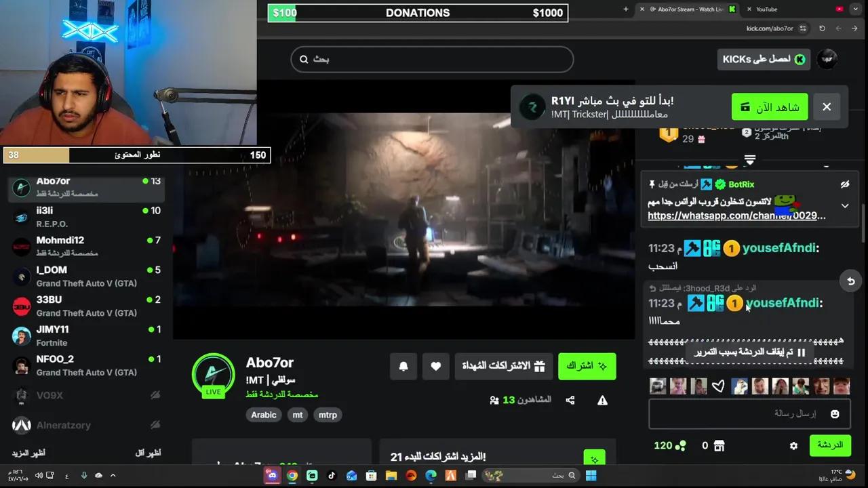The height and width of the screenshot is (488, 868).
Task: Click the green subscribe button اشتراك
Action: 587,366
